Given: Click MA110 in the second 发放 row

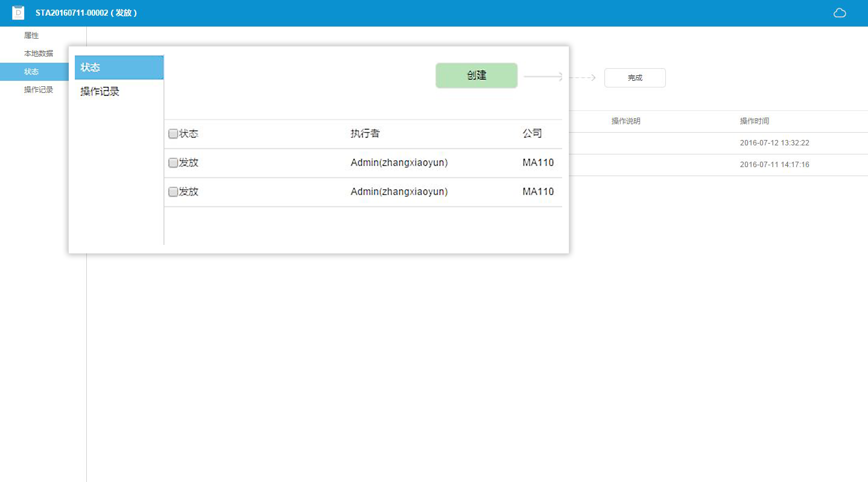Looking at the screenshot, I should [x=538, y=192].
